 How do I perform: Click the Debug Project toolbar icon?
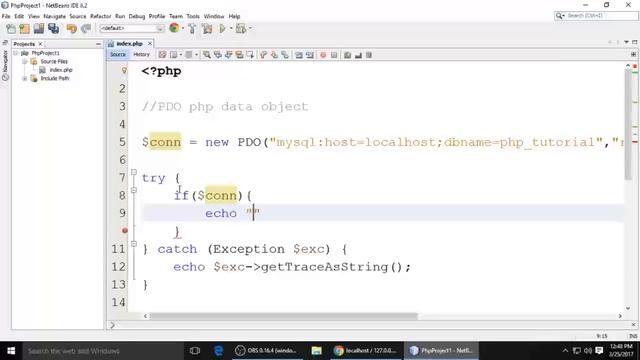[x=241, y=29]
